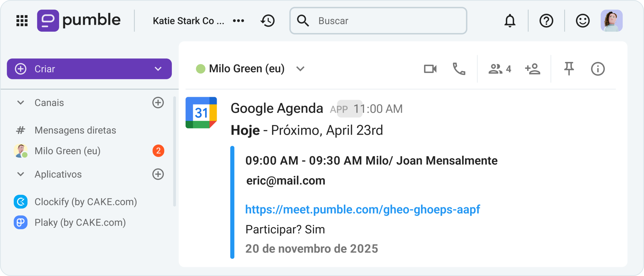Show conversation info panel
644x276 pixels.
pyautogui.click(x=598, y=69)
